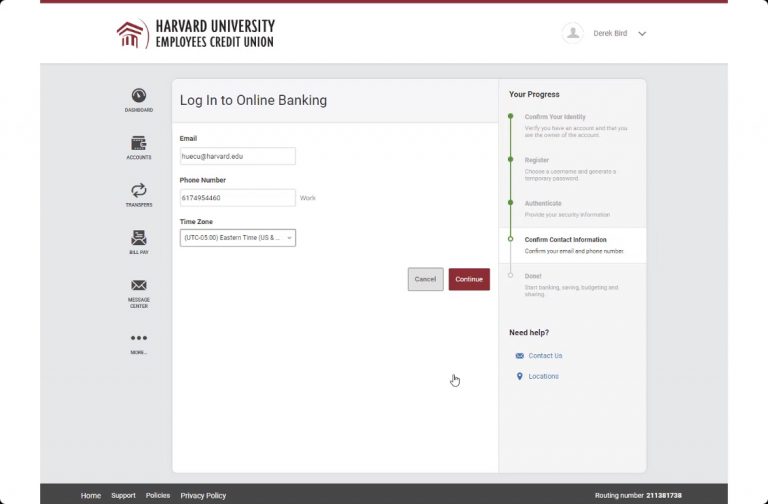The height and width of the screenshot is (504, 768).
Task: Click the Harvard University Employees Credit Union logo
Action: (x=195, y=33)
